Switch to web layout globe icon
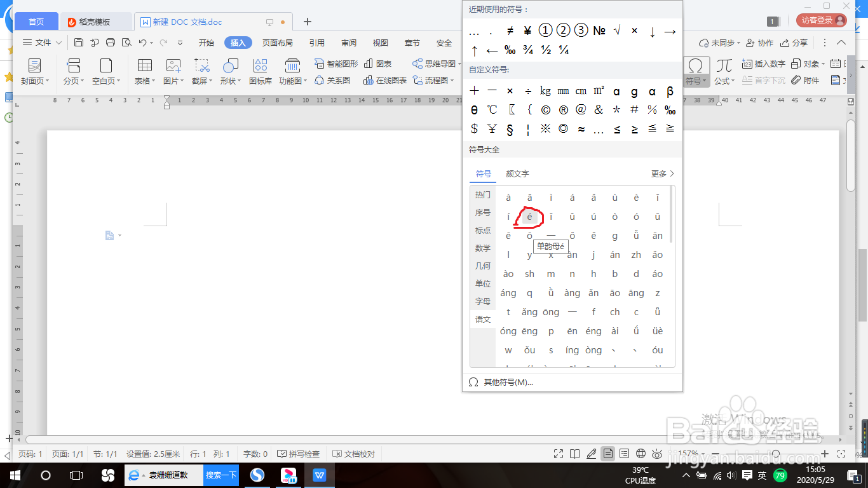The height and width of the screenshot is (488, 868). tap(641, 454)
